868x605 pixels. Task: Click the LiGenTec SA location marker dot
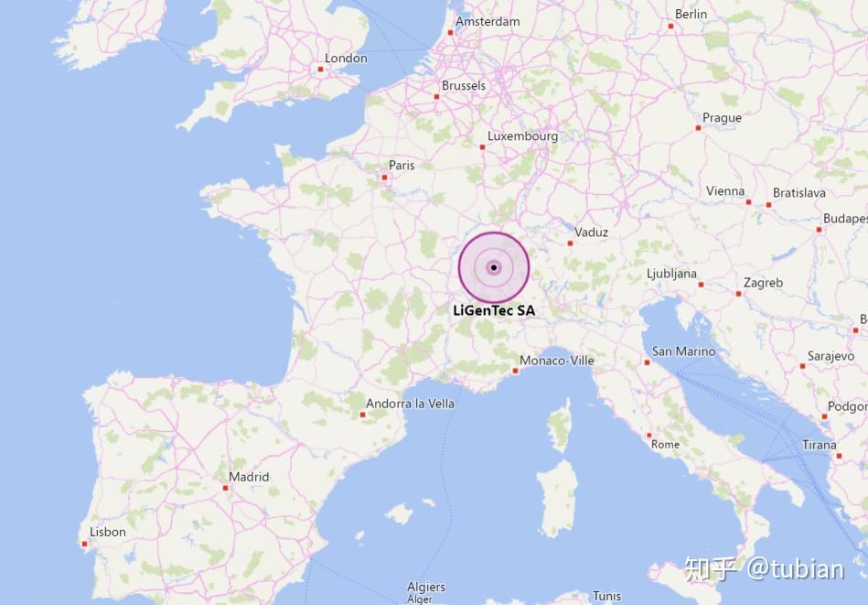pos(494,267)
